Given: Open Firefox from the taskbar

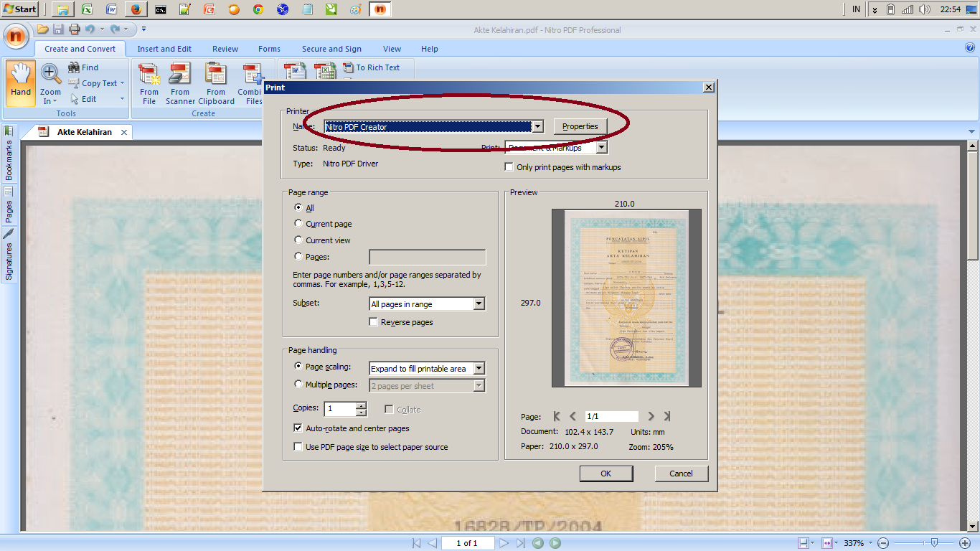Looking at the screenshot, I should click(x=135, y=9).
